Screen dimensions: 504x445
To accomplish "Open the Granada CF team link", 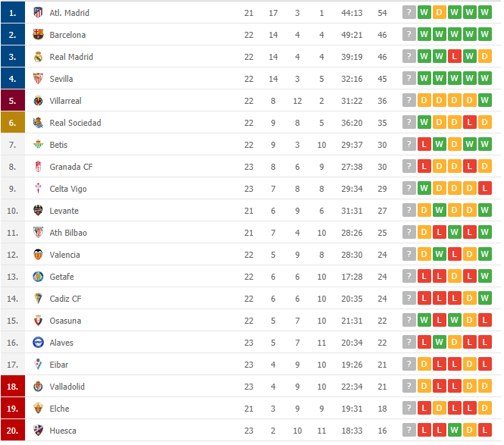I will 70,167.
